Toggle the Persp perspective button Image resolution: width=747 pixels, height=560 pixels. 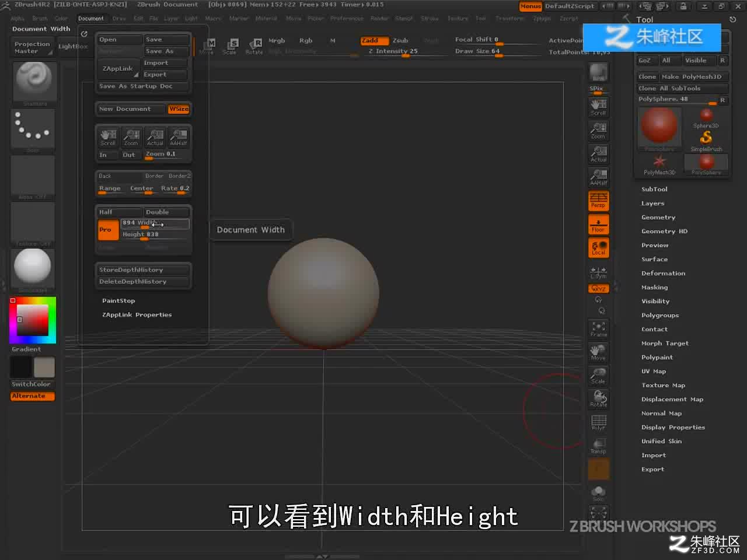point(598,200)
